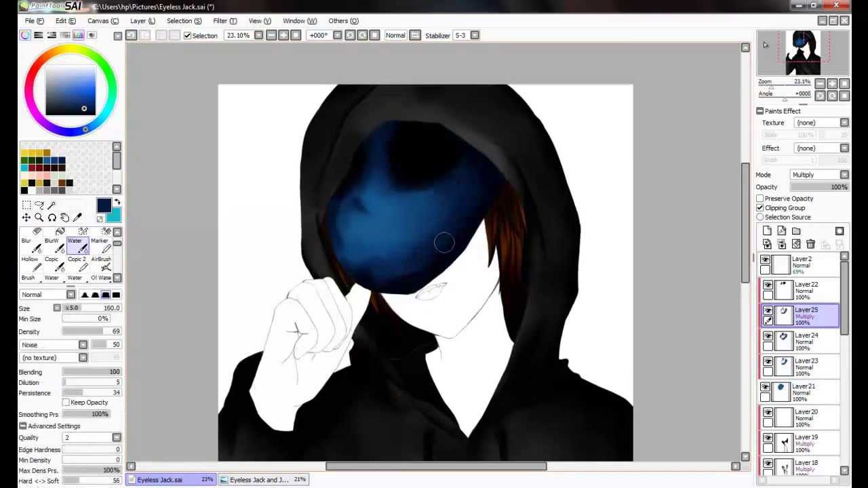Uncheck the Clipping Group checkbox
The width and height of the screenshot is (868, 488).
[x=760, y=208]
